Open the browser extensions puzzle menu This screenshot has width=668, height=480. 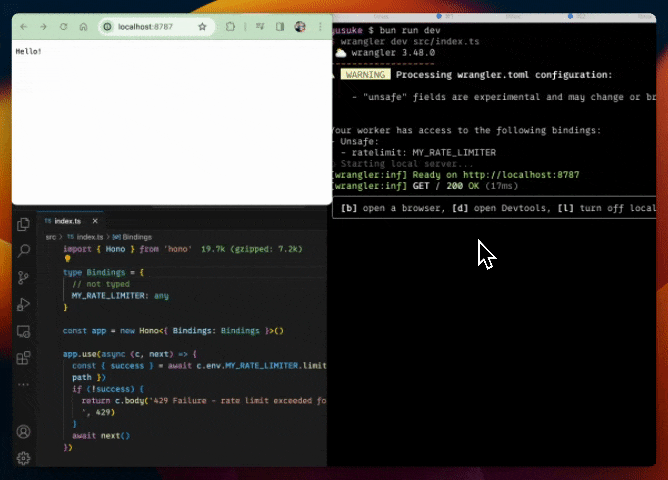coord(230,27)
